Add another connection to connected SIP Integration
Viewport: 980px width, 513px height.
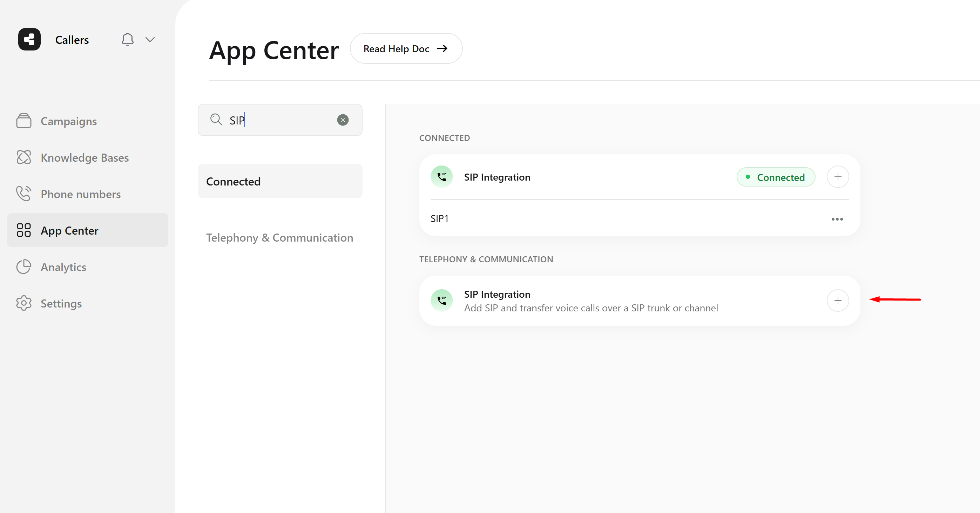pyautogui.click(x=837, y=177)
